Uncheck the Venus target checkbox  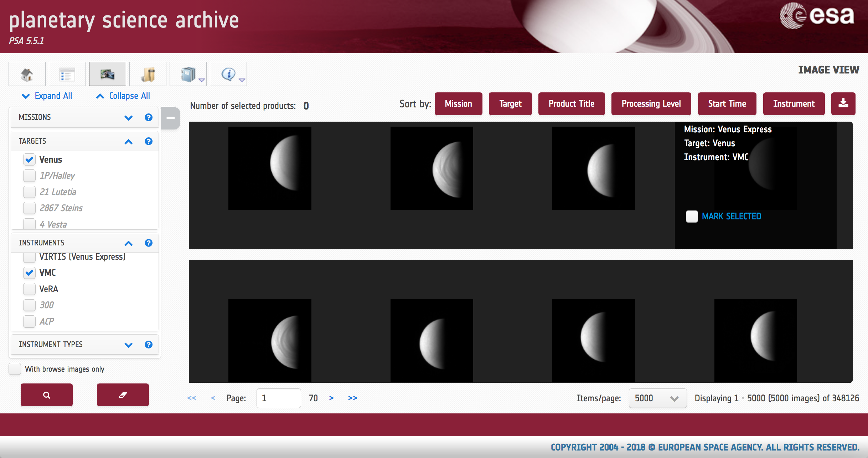pos(29,159)
